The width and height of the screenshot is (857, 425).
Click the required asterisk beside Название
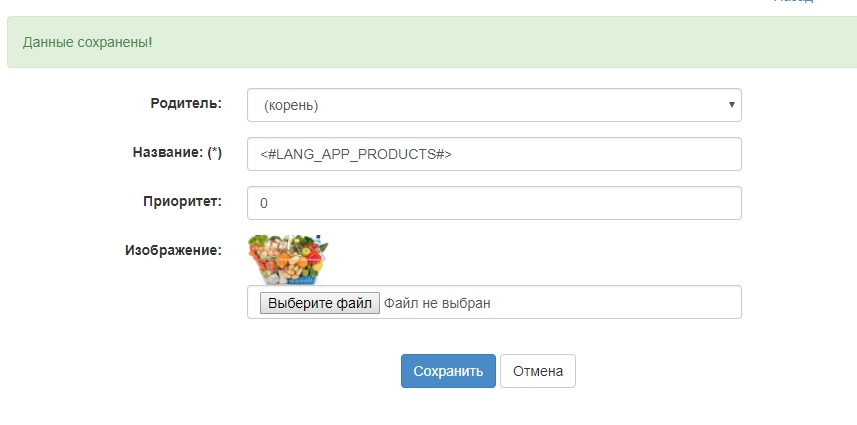(214, 152)
